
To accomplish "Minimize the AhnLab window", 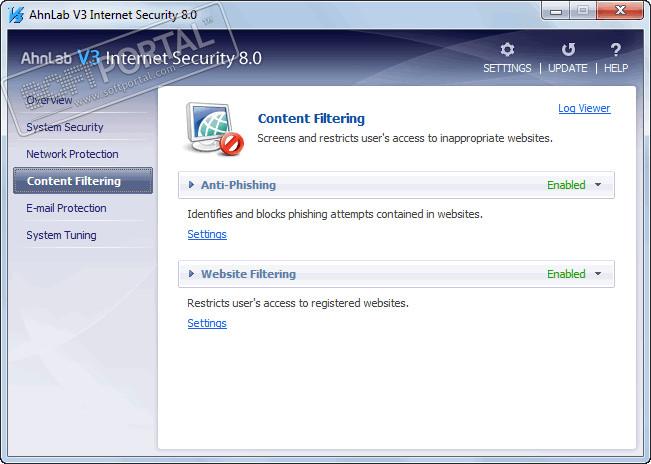I will pos(556,11).
